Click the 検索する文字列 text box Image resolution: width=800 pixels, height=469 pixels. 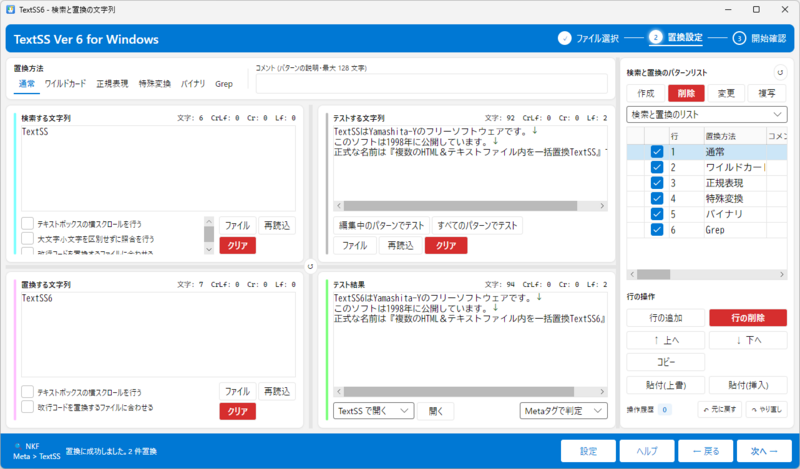tap(158, 168)
